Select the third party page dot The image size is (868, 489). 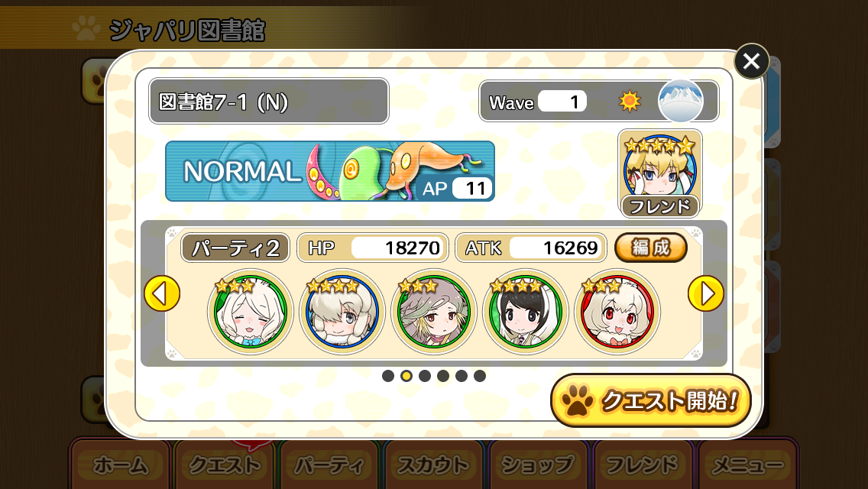coord(425,376)
